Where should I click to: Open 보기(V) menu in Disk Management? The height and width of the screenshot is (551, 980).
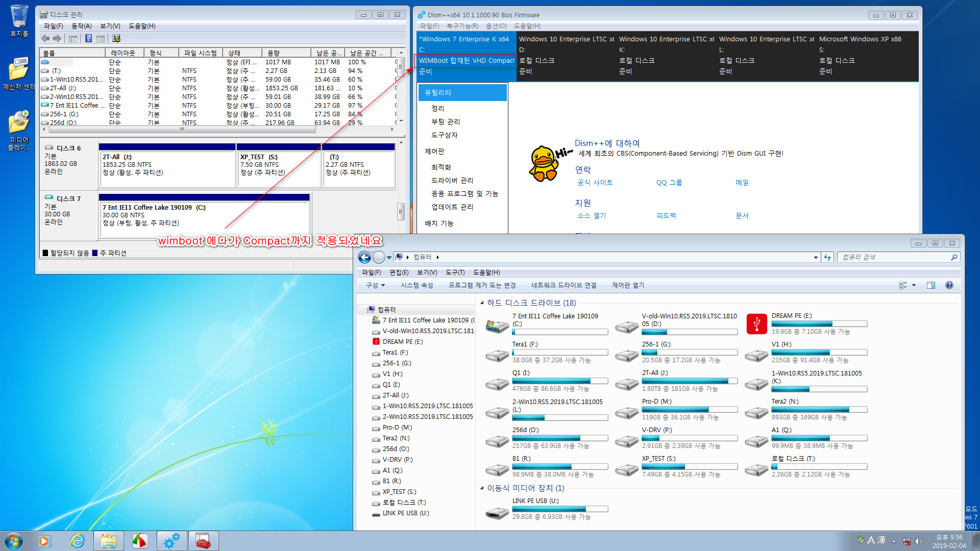(x=110, y=26)
